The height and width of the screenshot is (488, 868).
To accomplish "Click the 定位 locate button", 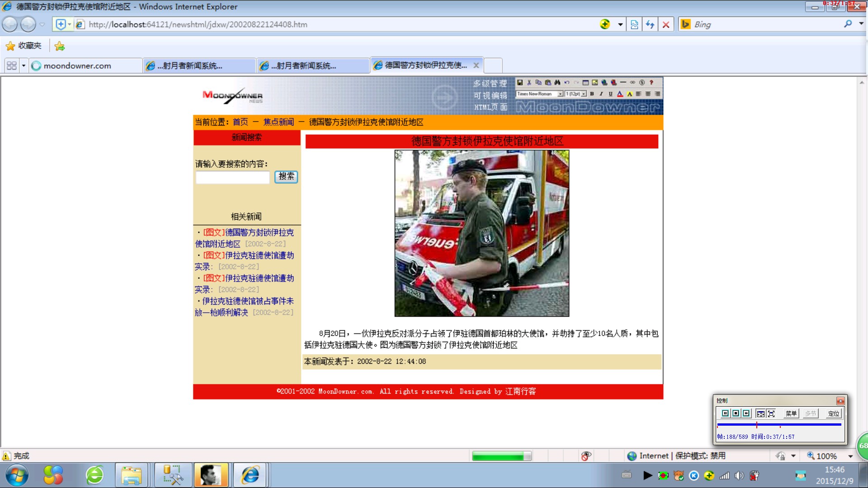I will click(833, 413).
